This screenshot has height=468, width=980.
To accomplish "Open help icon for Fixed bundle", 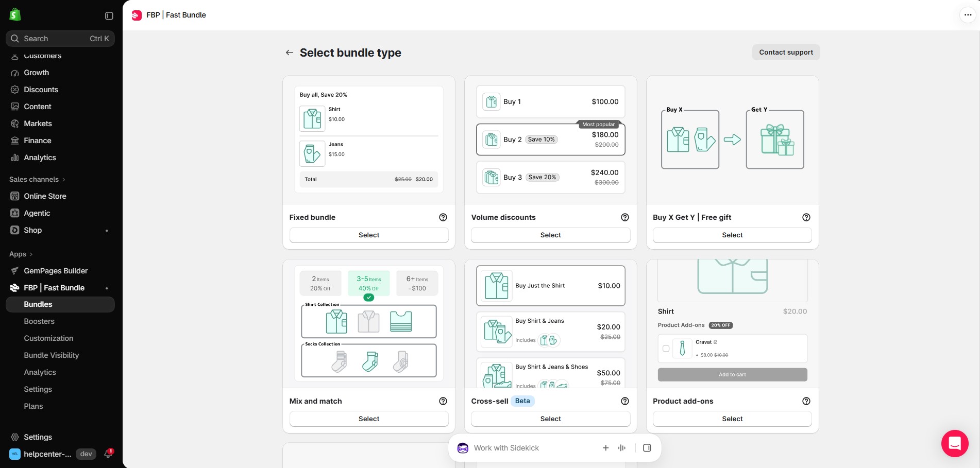I will 443,217.
